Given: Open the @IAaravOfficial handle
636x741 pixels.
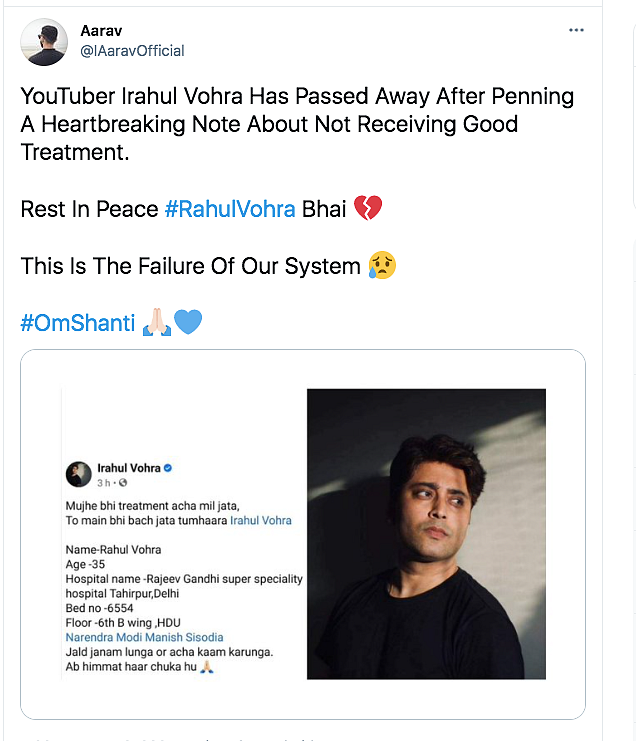Looking at the screenshot, I should point(132,51).
